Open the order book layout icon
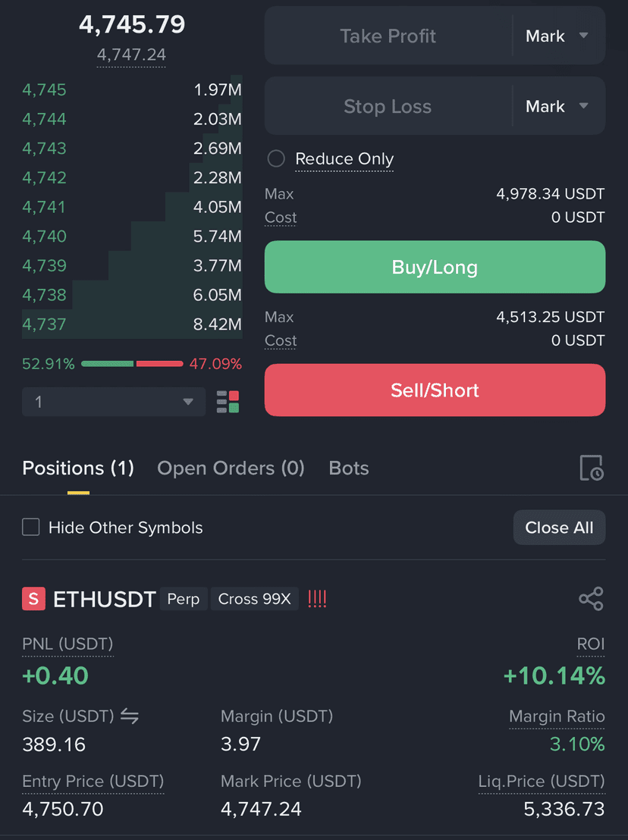Viewport: 628px width, 840px height. [228, 402]
